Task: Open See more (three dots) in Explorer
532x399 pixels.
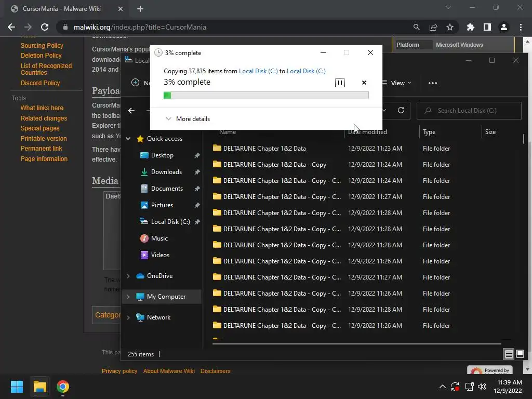Action: [433, 83]
